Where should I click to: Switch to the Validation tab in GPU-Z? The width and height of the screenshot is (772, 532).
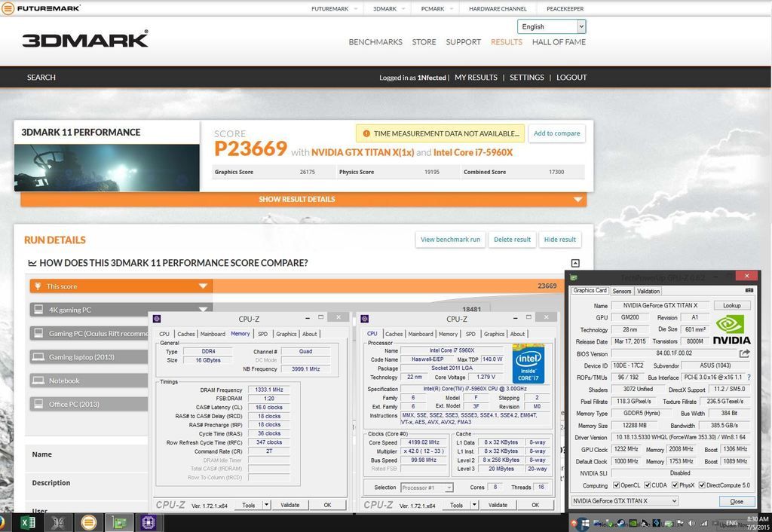[648, 291]
